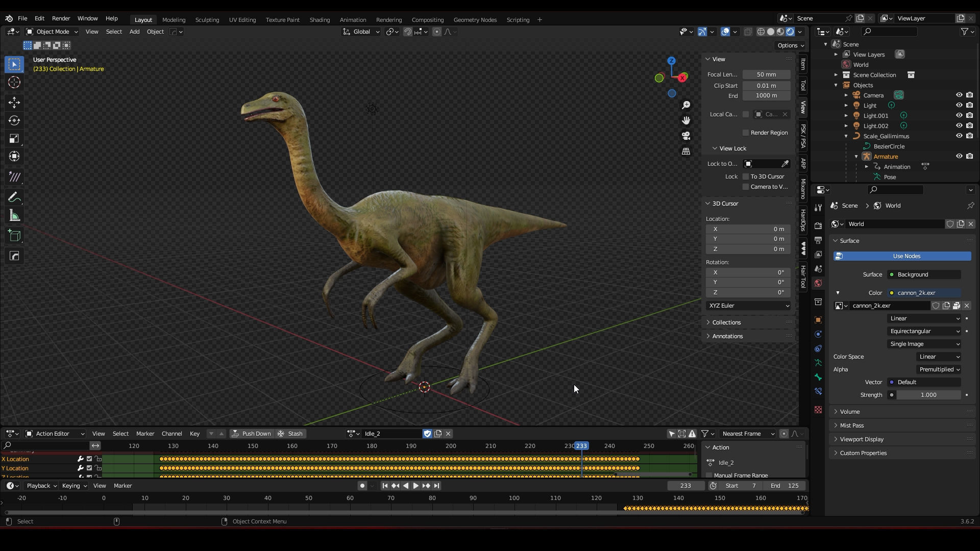Viewport: 980px width, 551px height.
Task: Click the Focal Length 50 mm field
Action: click(767, 74)
